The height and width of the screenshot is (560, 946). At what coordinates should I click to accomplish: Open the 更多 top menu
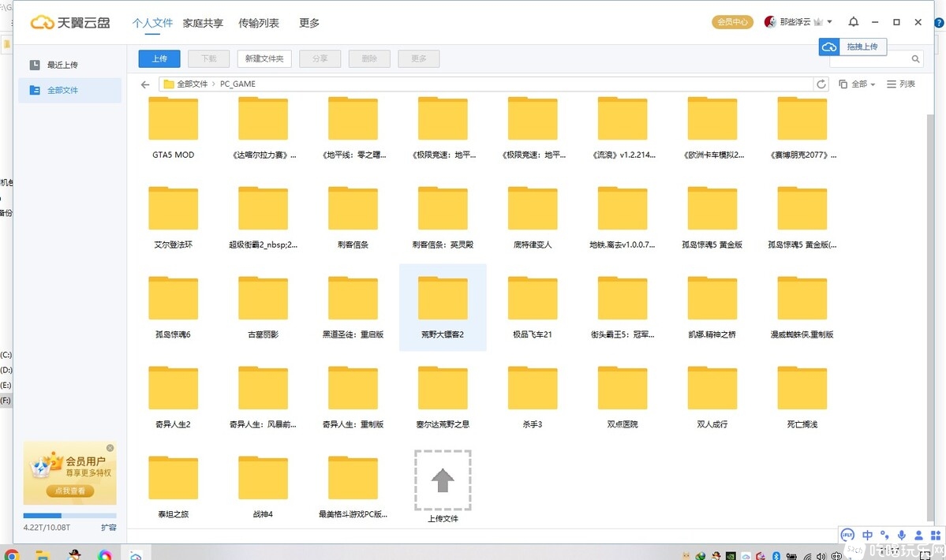click(x=309, y=23)
